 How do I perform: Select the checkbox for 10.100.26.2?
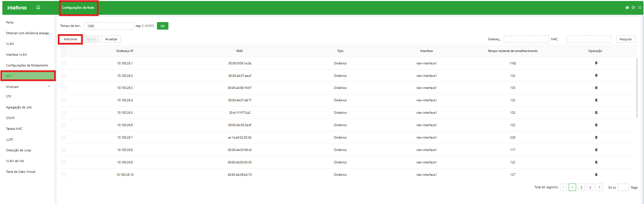(64, 76)
